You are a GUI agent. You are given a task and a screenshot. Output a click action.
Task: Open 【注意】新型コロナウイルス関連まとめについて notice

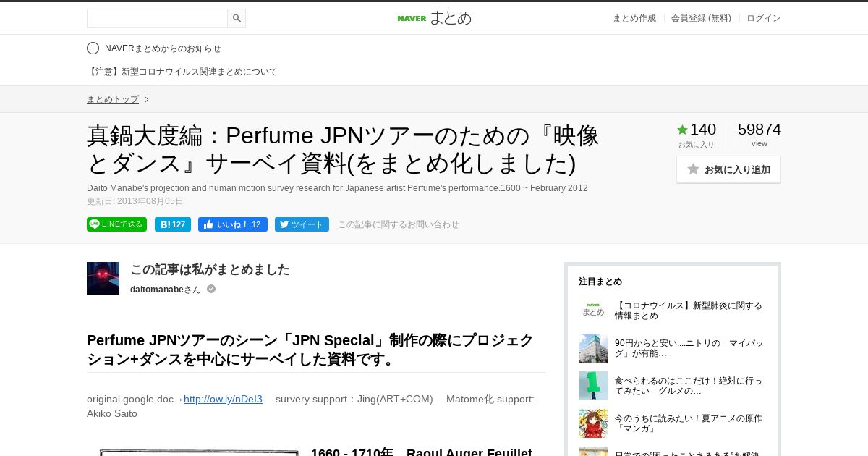pos(182,72)
